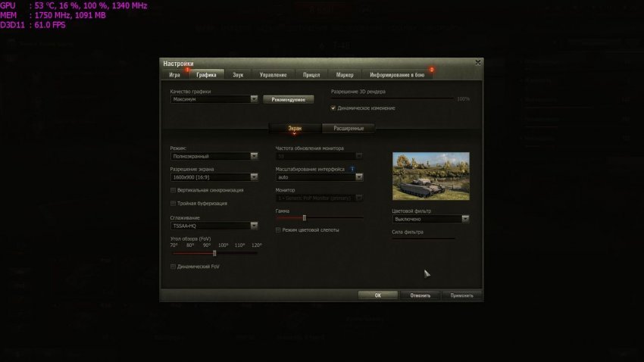Click the 100% render resolution value
The image size is (644, 362).
click(463, 99)
